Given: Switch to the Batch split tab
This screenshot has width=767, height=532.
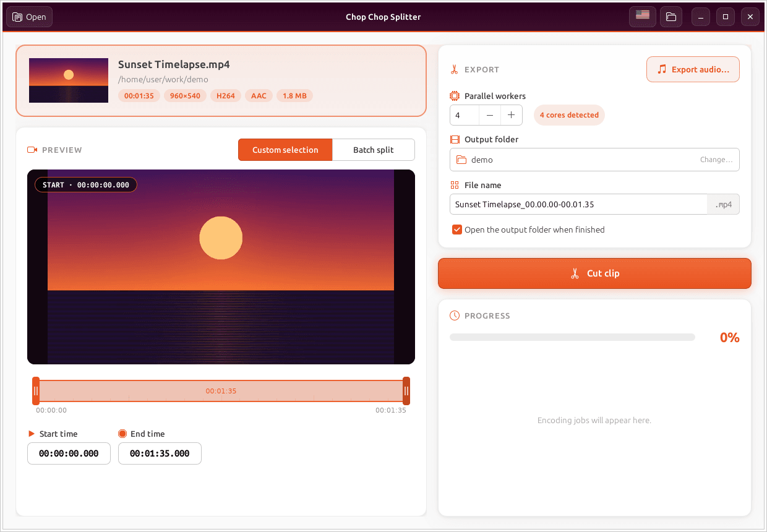Looking at the screenshot, I should click(x=374, y=150).
